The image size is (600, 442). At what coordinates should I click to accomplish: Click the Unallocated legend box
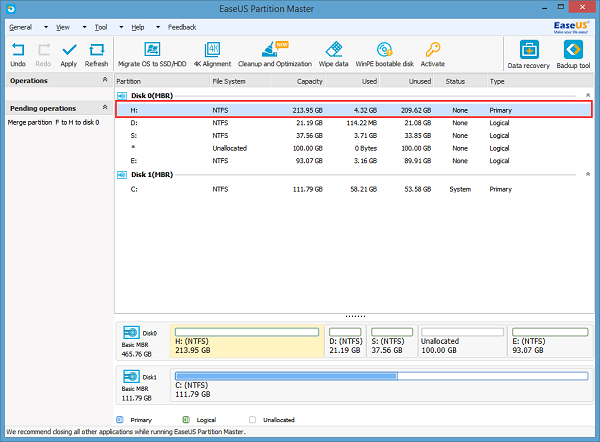253,420
